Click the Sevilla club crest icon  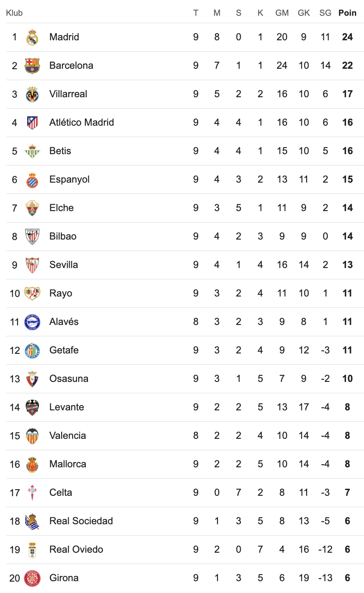[x=32, y=265]
